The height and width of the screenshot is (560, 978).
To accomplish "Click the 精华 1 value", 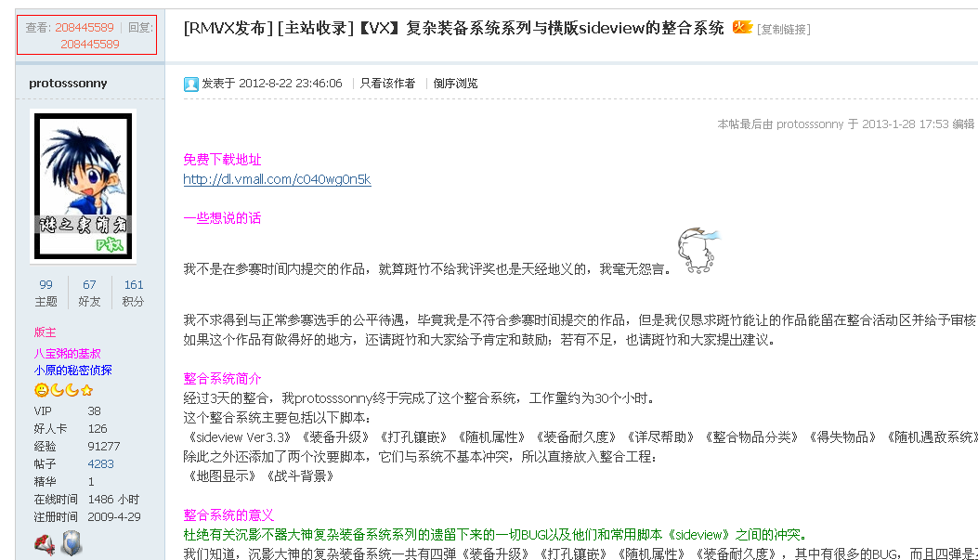I will point(91,481).
